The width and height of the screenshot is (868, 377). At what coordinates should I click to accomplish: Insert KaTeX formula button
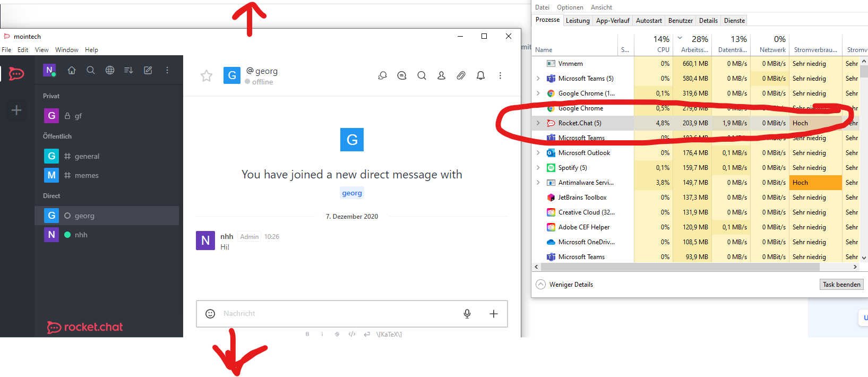click(x=389, y=335)
